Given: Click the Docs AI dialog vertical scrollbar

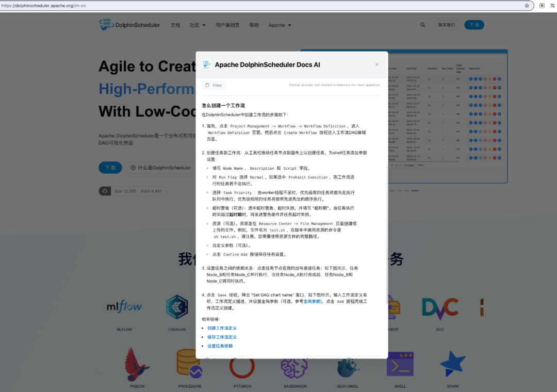Looking at the screenshot, I should pyautogui.click(x=387, y=234).
